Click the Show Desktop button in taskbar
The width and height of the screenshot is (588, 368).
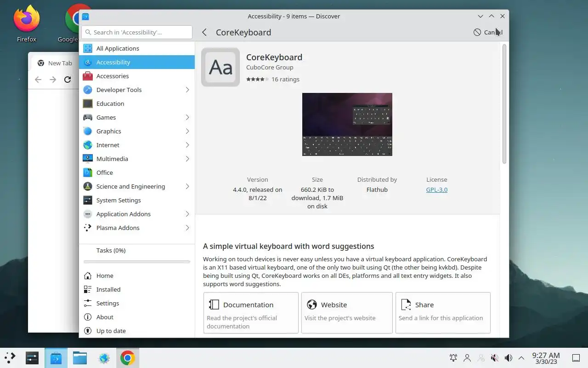point(576,358)
